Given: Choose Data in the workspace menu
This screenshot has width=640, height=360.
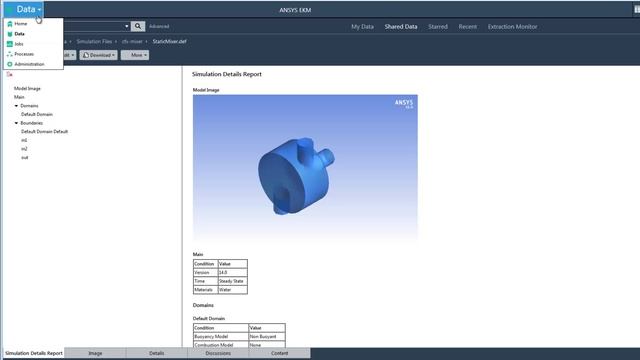Looking at the screenshot, I should point(19,34).
